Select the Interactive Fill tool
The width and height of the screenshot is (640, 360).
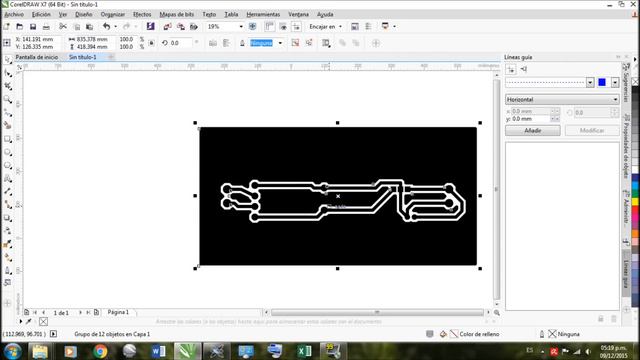[7, 257]
